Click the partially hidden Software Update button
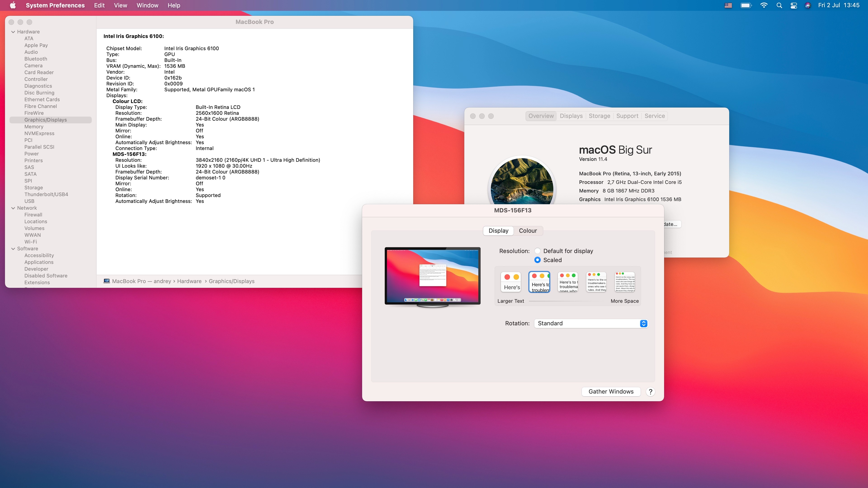 (x=672, y=224)
